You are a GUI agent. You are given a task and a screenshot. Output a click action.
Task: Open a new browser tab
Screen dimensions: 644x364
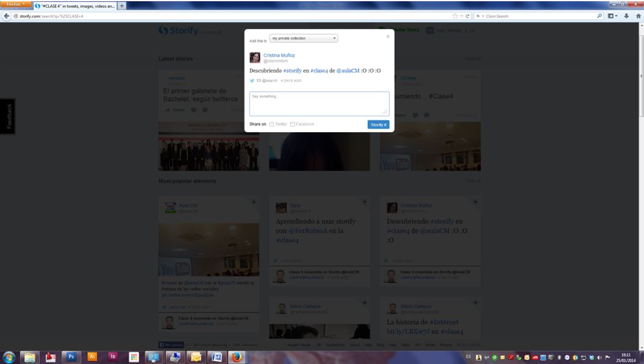coord(122,6)
